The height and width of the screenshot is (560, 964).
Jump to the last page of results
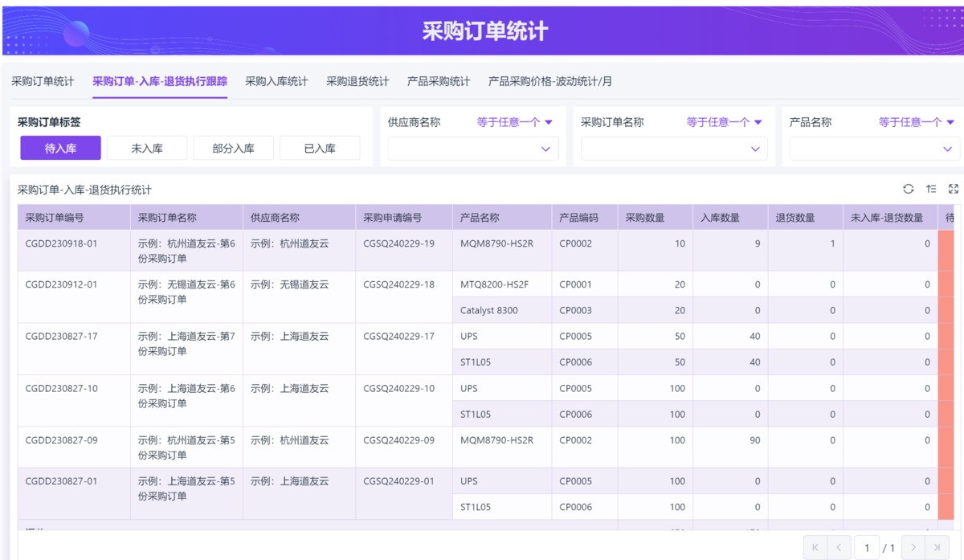click(x=937, y=547)
